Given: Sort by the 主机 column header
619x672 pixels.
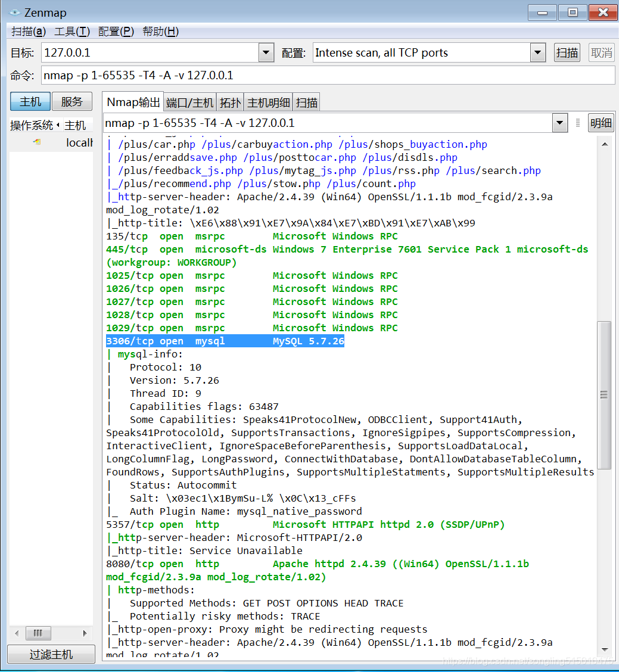Looking at the screenshot, I should [x=77, y=126].
